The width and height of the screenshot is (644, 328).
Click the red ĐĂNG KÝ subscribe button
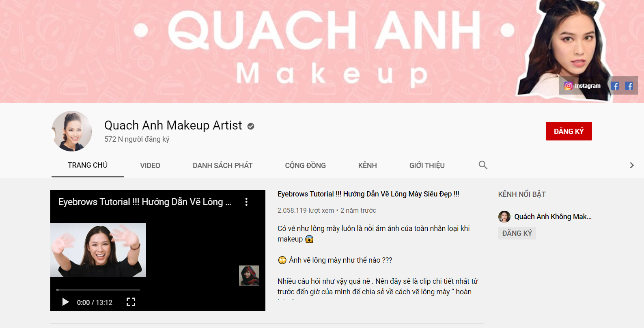pyautogui.click(x=569, y=131)
